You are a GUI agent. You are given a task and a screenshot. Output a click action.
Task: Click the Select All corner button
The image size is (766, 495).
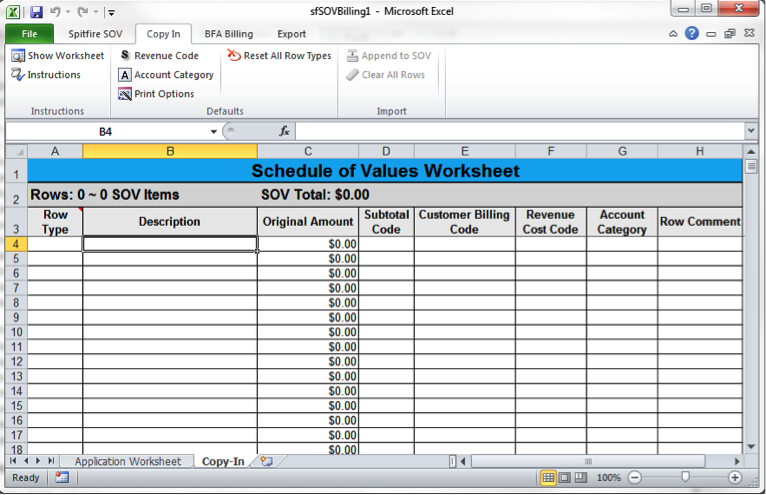point(17,151)
